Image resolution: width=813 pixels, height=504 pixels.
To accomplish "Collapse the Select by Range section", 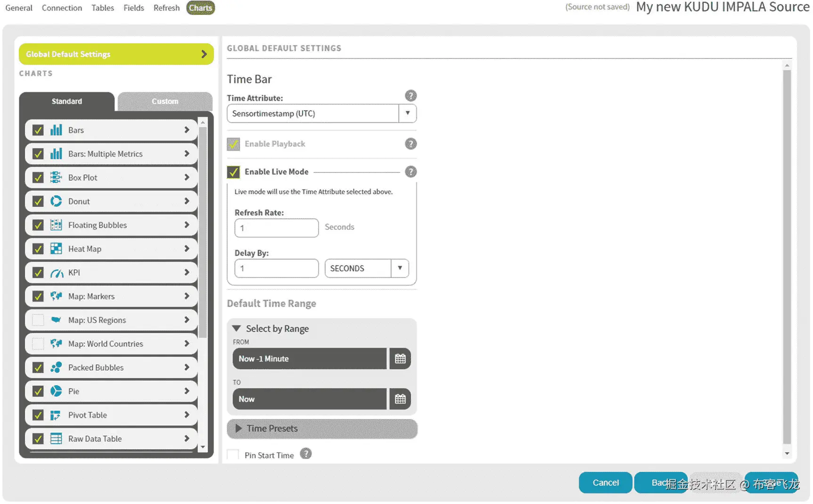I will click(237, 328).
